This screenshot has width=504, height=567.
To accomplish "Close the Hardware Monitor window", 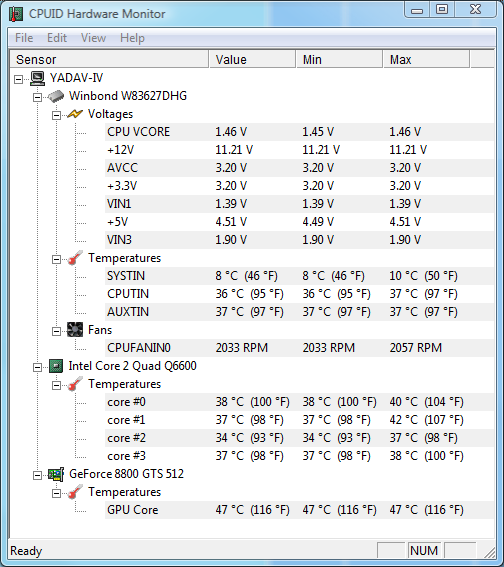I will [x=475, y=10].
